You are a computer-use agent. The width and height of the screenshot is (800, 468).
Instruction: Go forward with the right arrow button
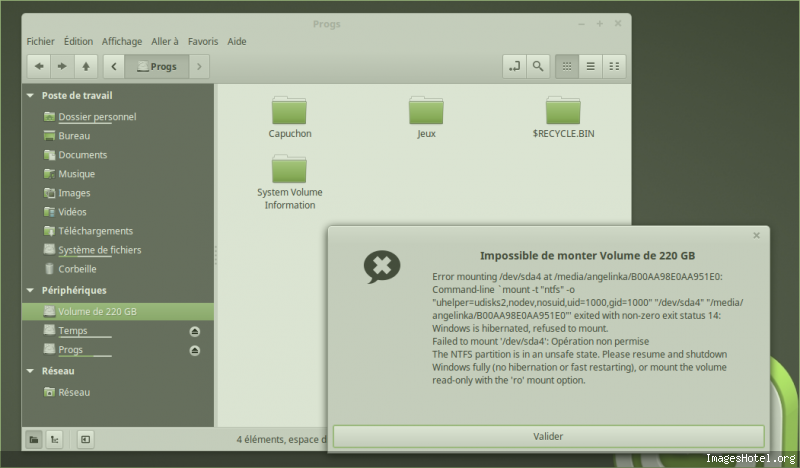[x=62, y=66]
